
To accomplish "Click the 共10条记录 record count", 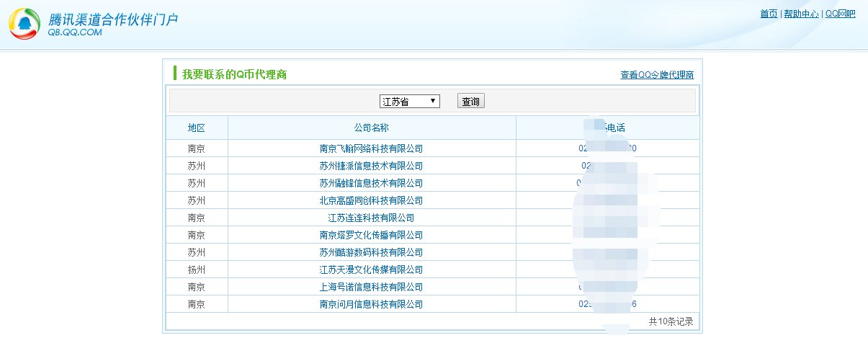I will point(671,321).
